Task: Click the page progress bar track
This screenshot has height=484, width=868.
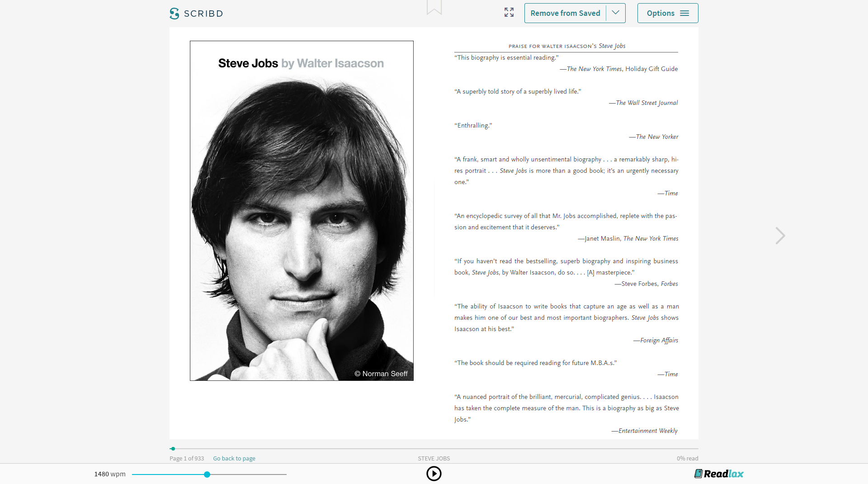Action: 434,449
